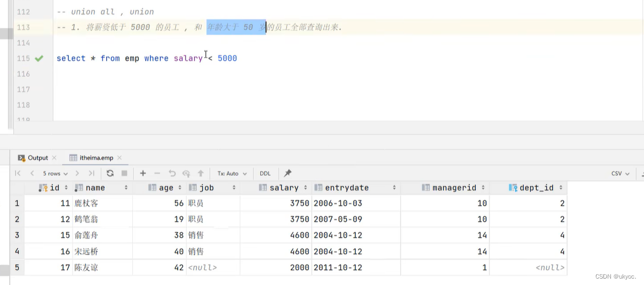Go to previous page of results

click(x=32, y=173)
